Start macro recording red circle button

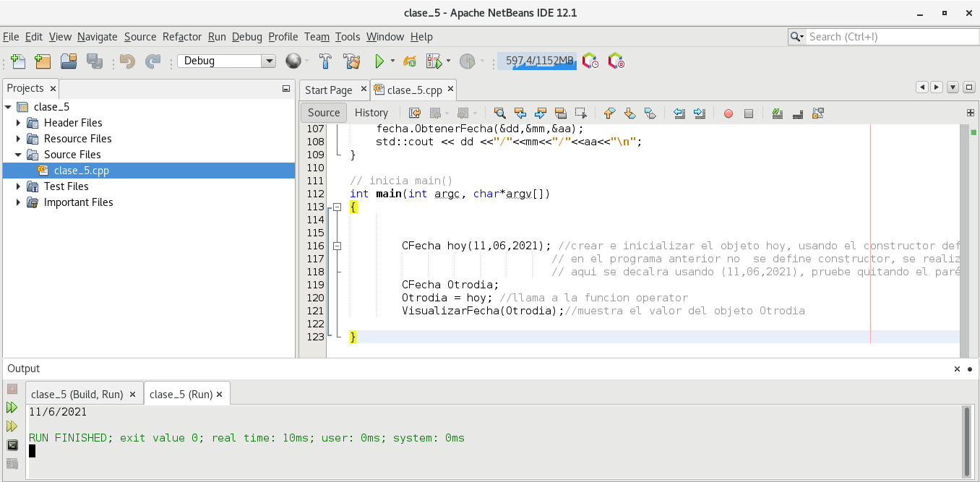tap(728, 113)
